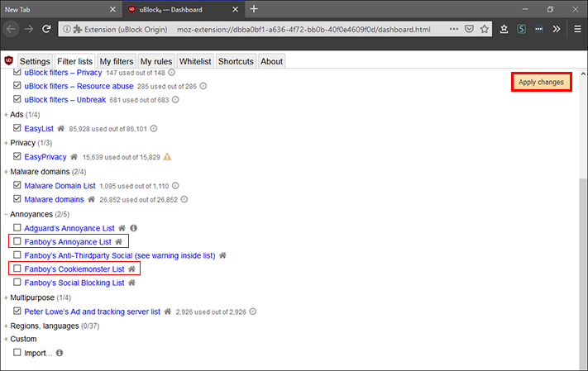This screenshot has height=371, width=588.
Task: Go to the Whitelist tab
Action: click(x=195, y=61)
